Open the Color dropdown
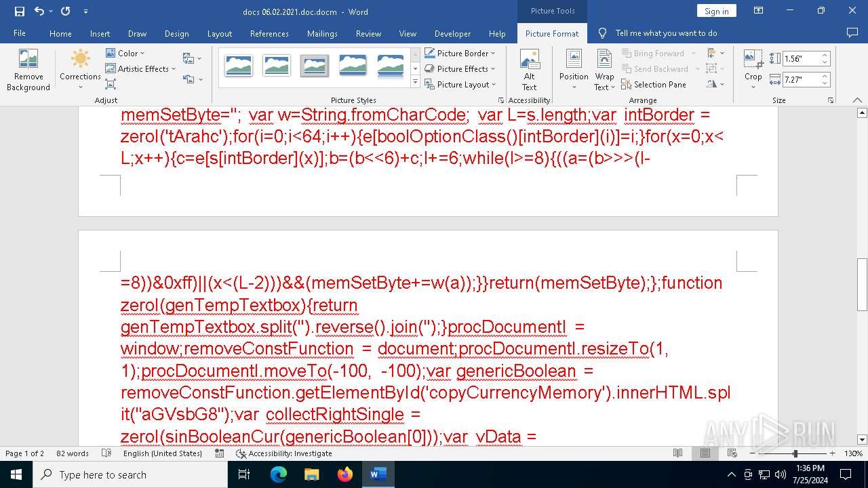 (125, 53)
